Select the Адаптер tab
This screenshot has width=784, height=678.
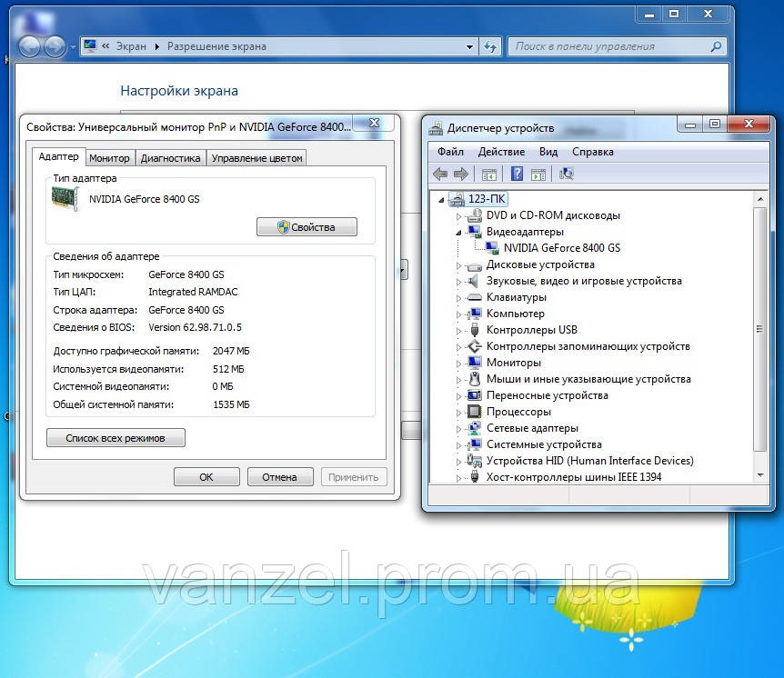pyautogui.click(x=58, y=156)
